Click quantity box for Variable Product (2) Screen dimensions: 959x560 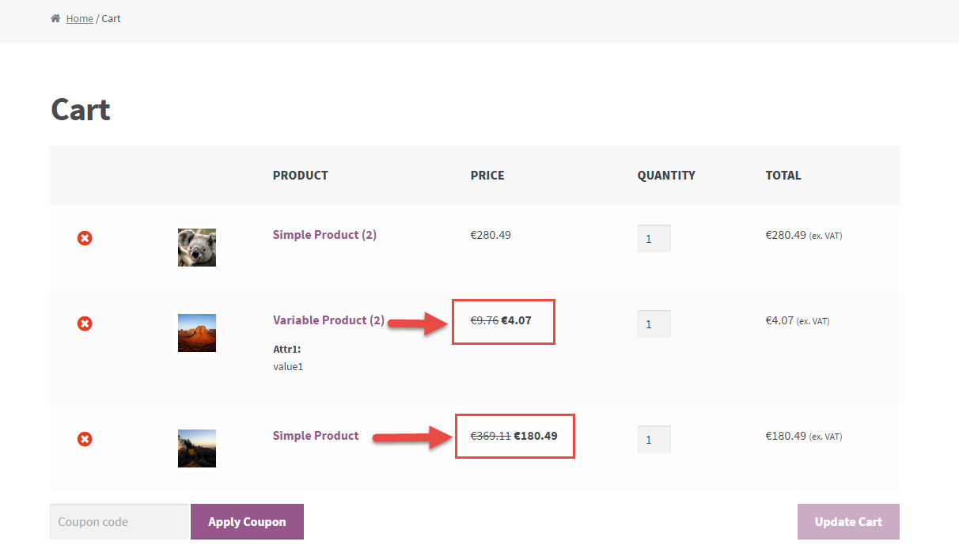pos(654,324)
